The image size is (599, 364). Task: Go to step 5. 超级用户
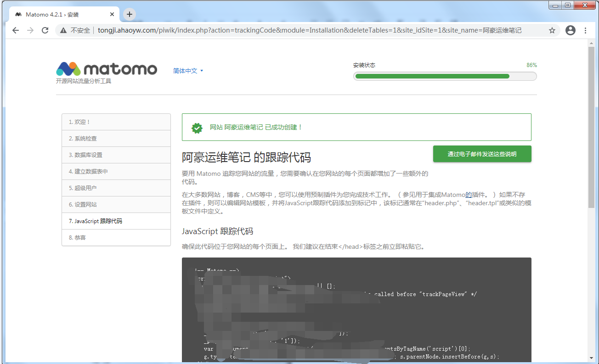pyautogui.click(x=116, y=188)
